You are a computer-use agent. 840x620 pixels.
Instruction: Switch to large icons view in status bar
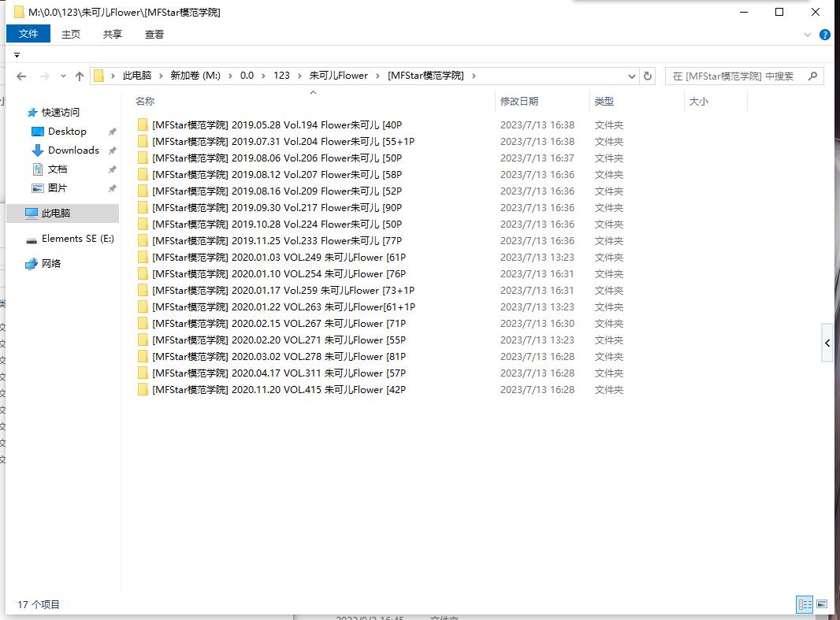pos(822,604)
